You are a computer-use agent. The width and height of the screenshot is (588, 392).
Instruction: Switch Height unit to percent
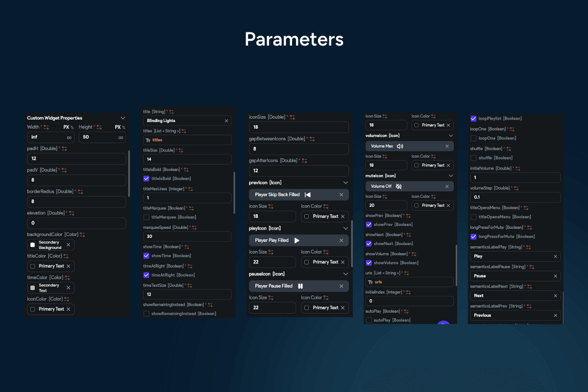[123, 127]
